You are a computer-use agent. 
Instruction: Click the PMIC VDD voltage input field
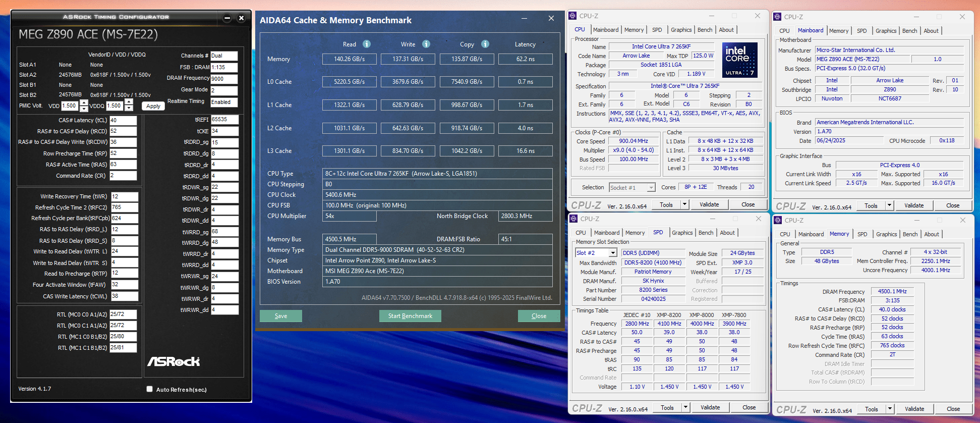(70, 105)
